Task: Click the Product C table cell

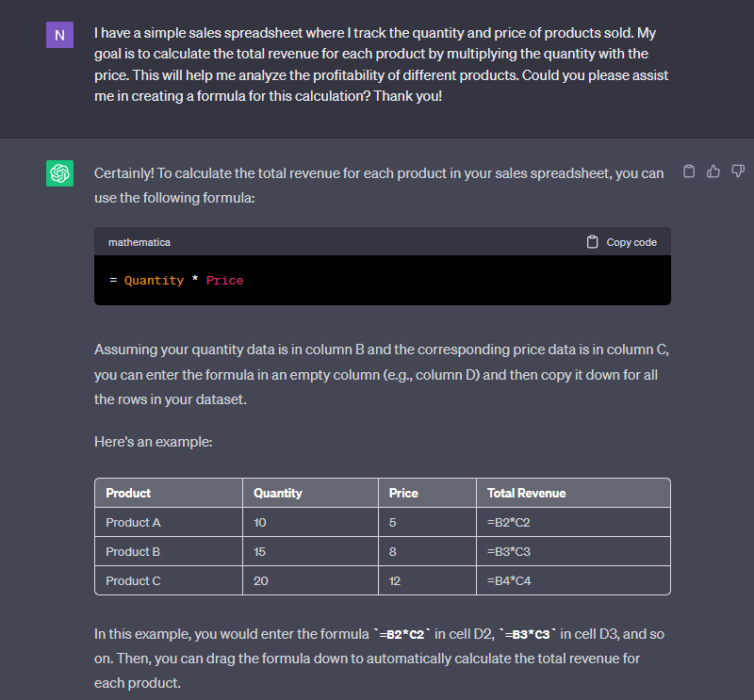Action: (x=133, y=580)
